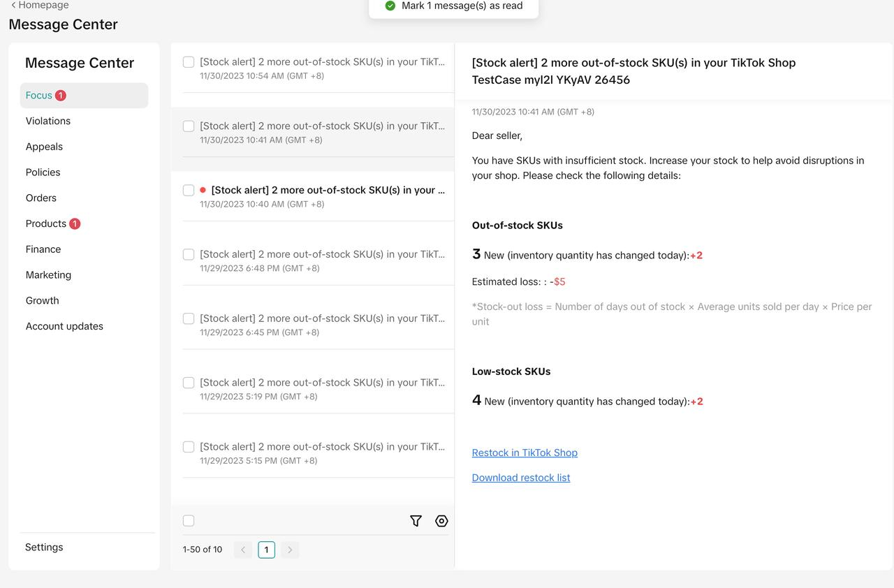Click Download restock list link
The image size is (894, 588).
pos(521,478)
